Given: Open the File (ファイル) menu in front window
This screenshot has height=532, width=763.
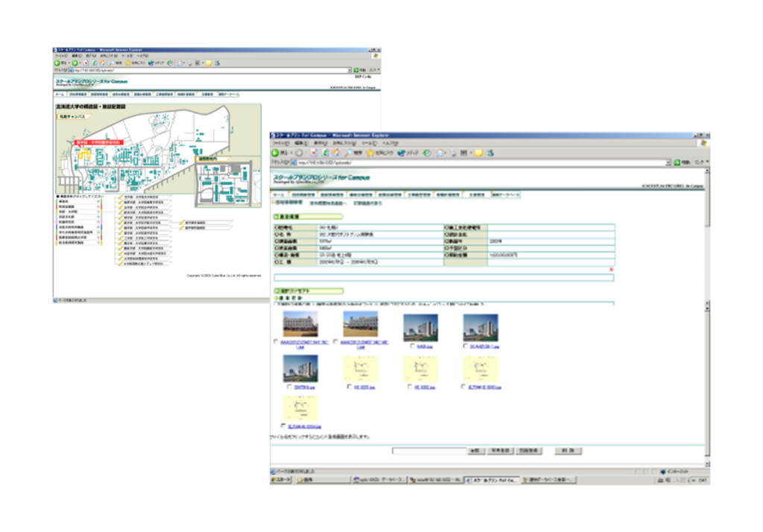Looking at the screenshot, I should (281, 143).
